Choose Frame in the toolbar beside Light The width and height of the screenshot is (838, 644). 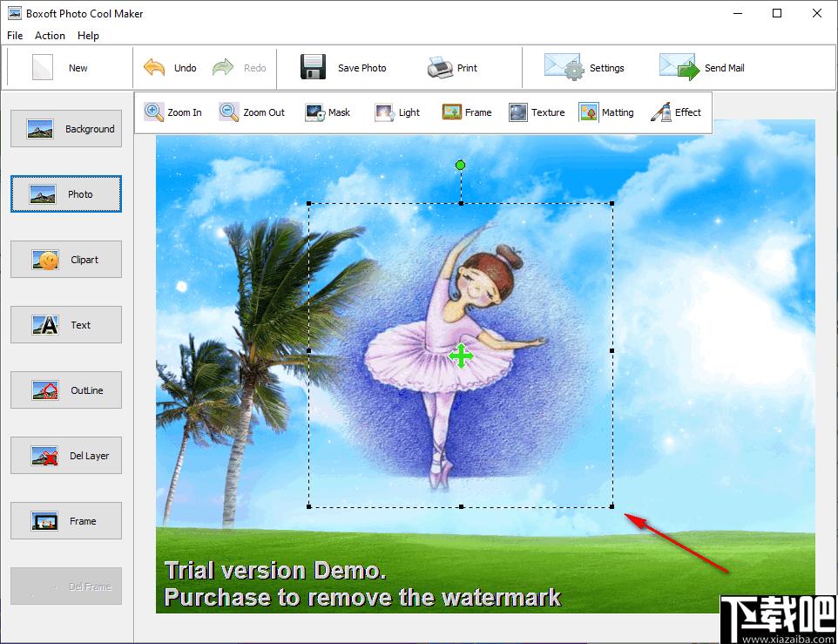click(x=467, y=112)
